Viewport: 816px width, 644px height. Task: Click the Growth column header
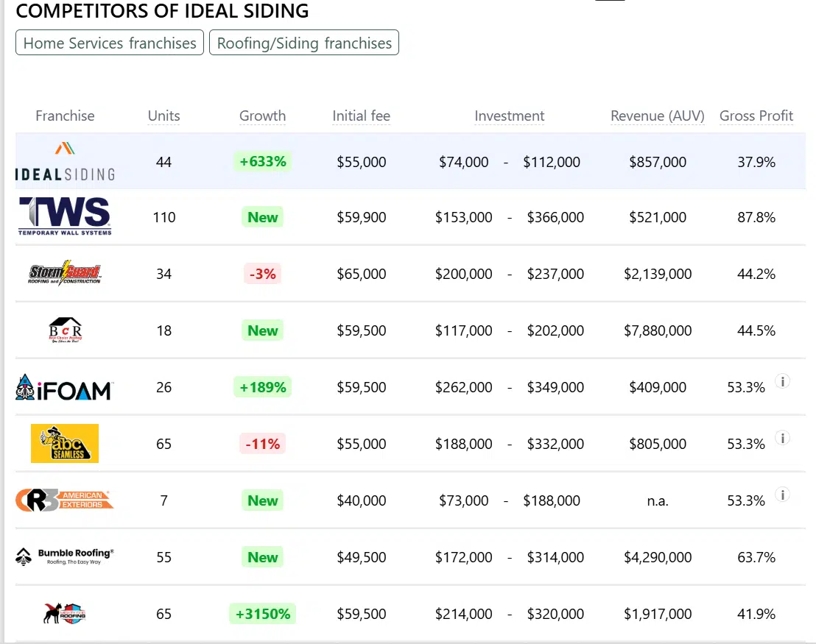[262, 116]
